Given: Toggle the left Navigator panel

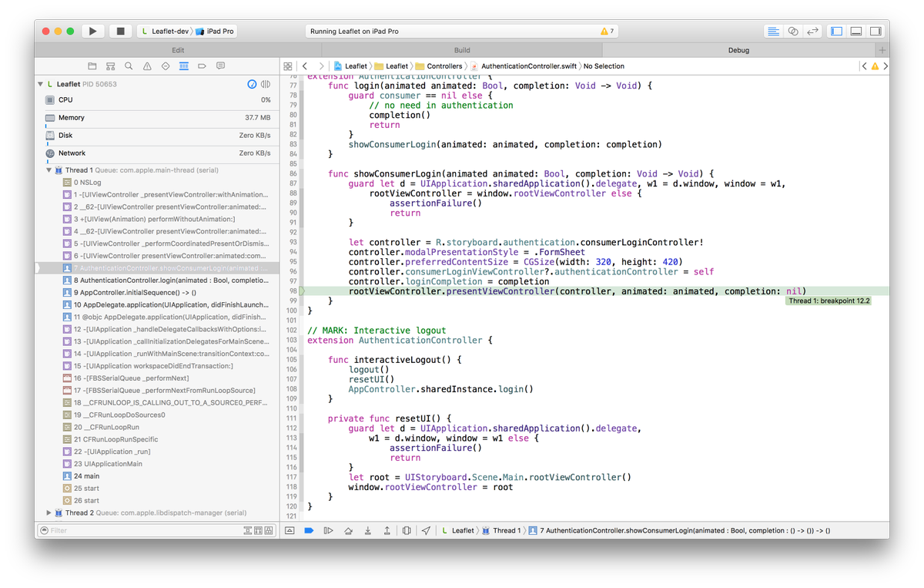Looking at the screenshot, I should (837, 32).
